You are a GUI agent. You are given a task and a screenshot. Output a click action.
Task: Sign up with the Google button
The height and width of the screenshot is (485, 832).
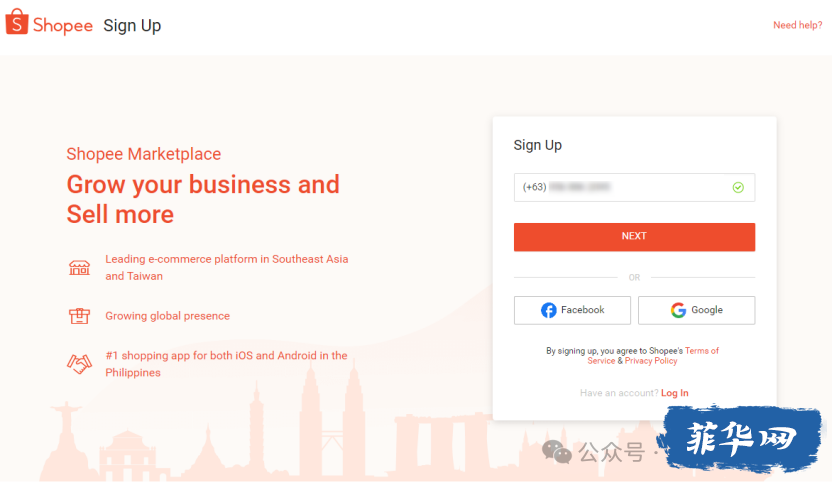(x=696, y=310)
